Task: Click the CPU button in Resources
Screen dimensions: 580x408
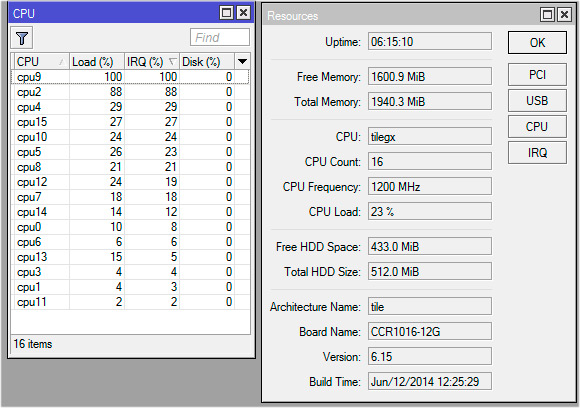Action: (537, 127)
